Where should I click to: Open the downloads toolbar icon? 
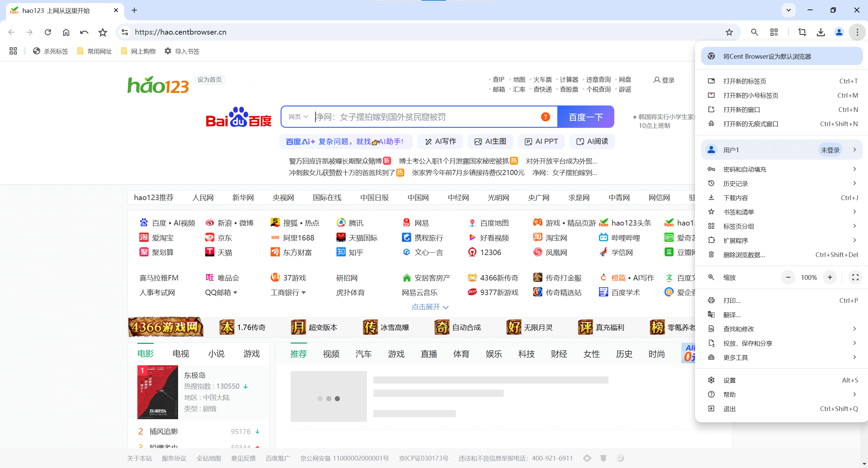821,32
